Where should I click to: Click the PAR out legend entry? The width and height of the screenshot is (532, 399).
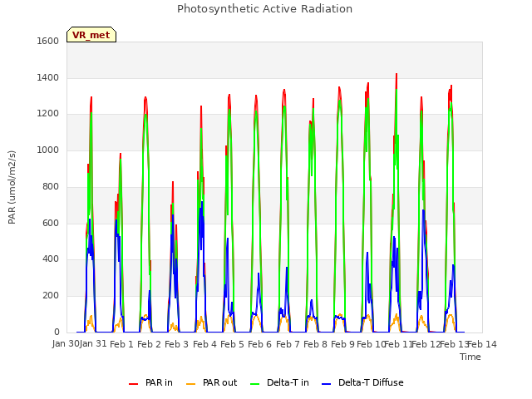coord(212,382)
